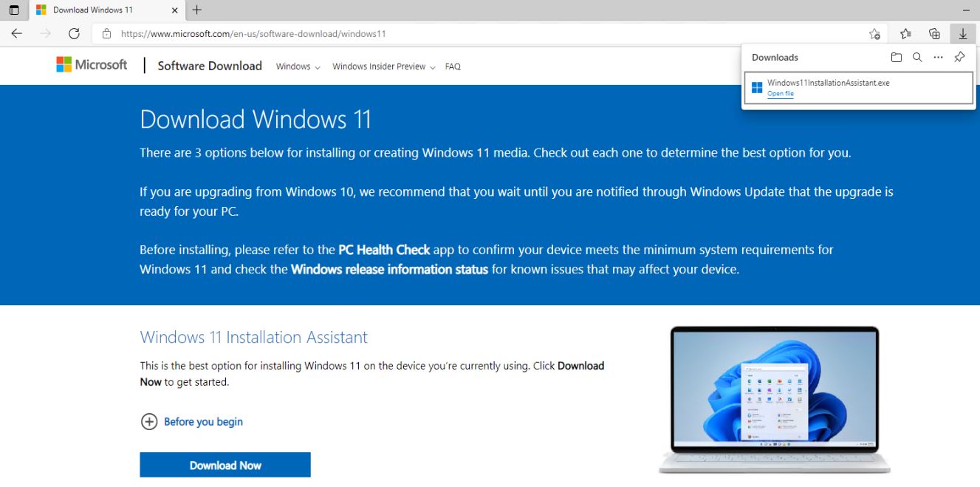Close the Download Windows 11 tab

coord(174,10)
